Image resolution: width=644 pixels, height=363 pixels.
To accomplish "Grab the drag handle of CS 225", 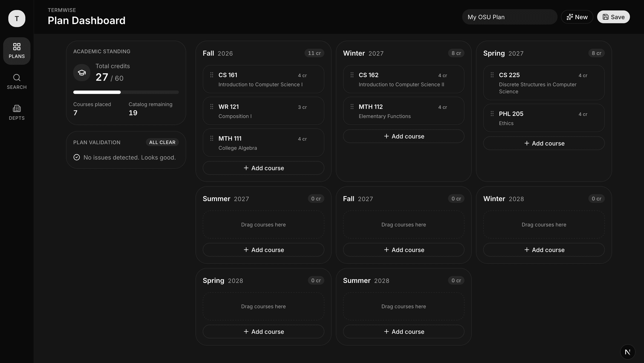I will (x=492, y=75).
